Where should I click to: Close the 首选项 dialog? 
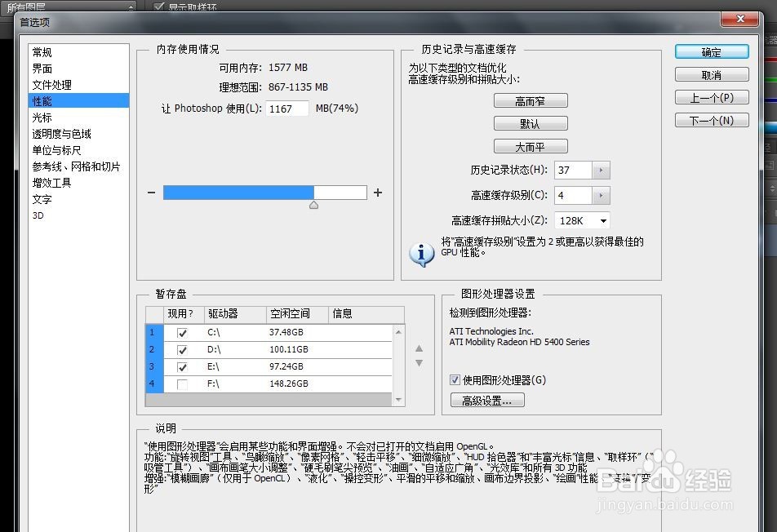click(x=740, y=19)
